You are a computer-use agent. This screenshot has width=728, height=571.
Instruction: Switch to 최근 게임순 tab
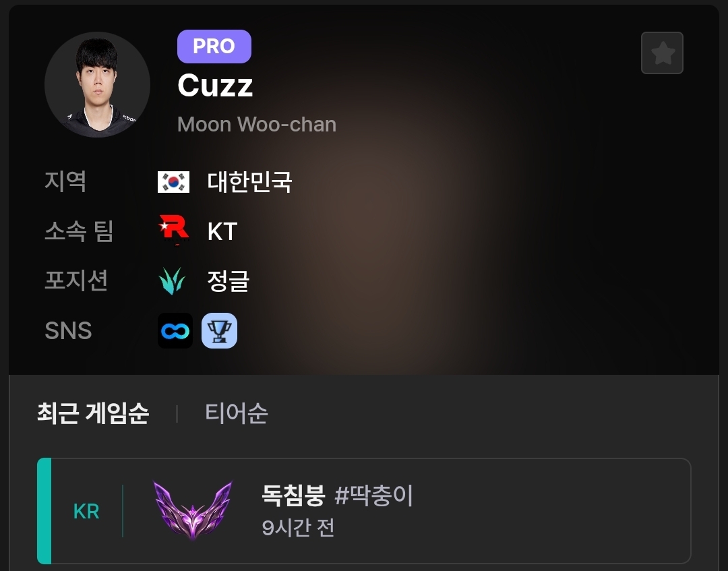[x=93, y=413]
